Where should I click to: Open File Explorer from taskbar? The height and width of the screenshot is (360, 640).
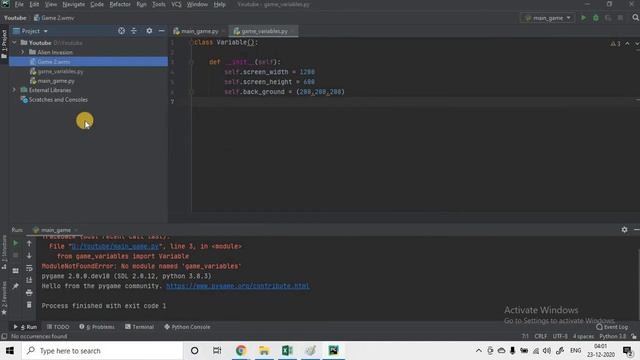264,351
